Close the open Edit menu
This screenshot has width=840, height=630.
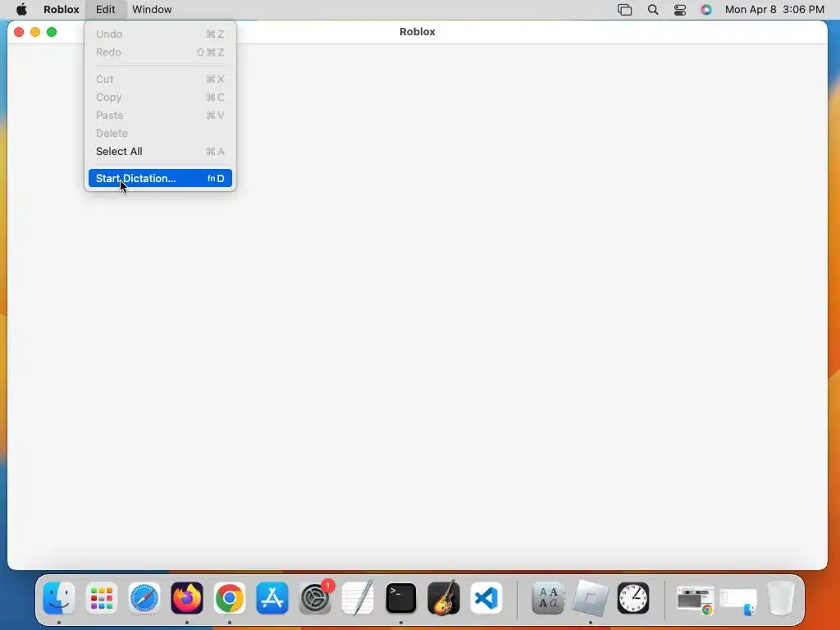(106, 9)
